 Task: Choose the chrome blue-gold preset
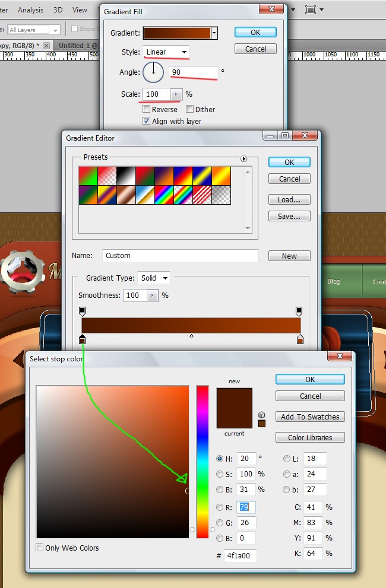tap(145, 195)
